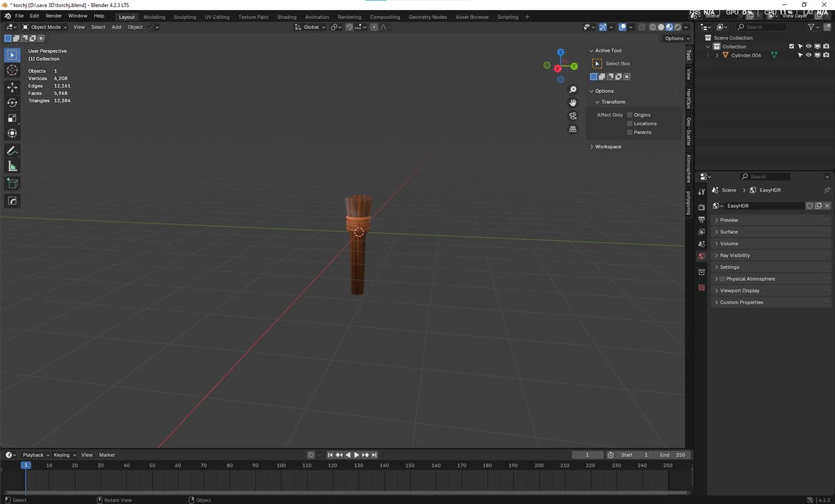Open the Render menu

(x=53, y=16)
